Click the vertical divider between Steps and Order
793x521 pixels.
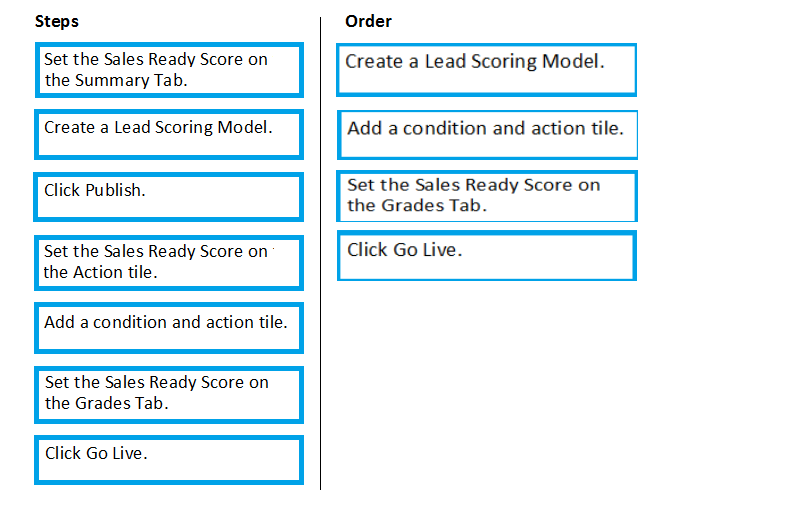[x=320, y=253]
